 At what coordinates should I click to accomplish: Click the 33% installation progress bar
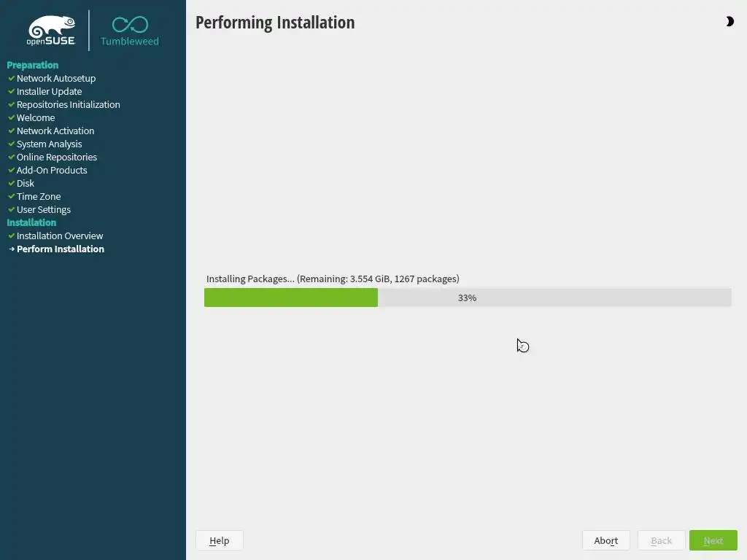[468, 297]
